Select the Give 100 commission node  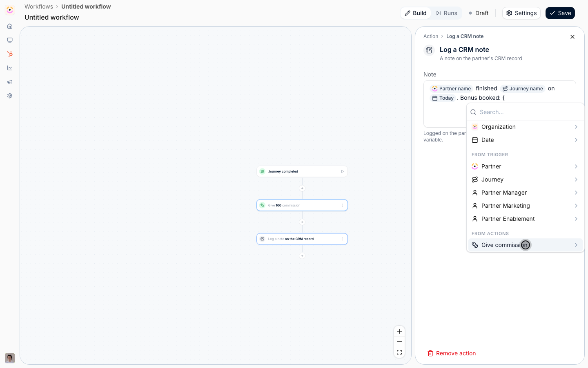pos(302,205)
